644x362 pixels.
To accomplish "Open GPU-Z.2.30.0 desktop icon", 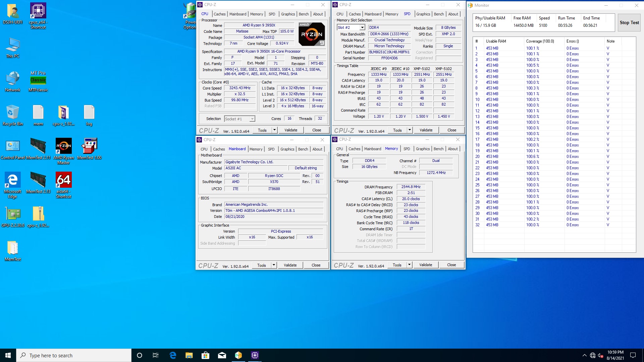I will (x=13, y=217).
